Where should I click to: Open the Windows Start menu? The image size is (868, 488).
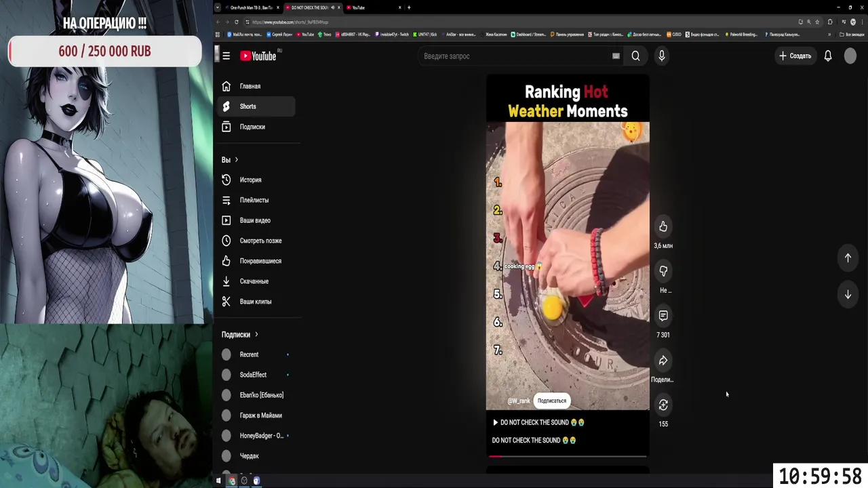[x=218, y=481]
